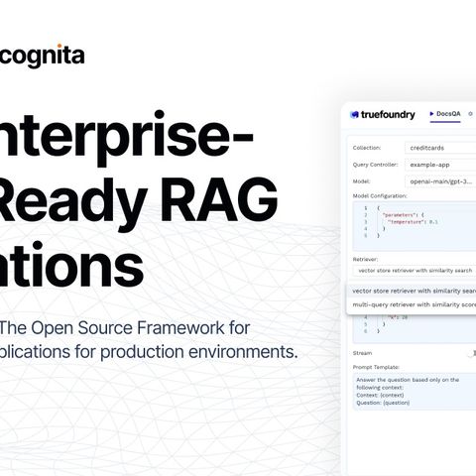Click inside the Prompt Template text area
Image resolution: width=476 pixels, height=476 pixels.
pyautogui.click(x=415, y=392)
